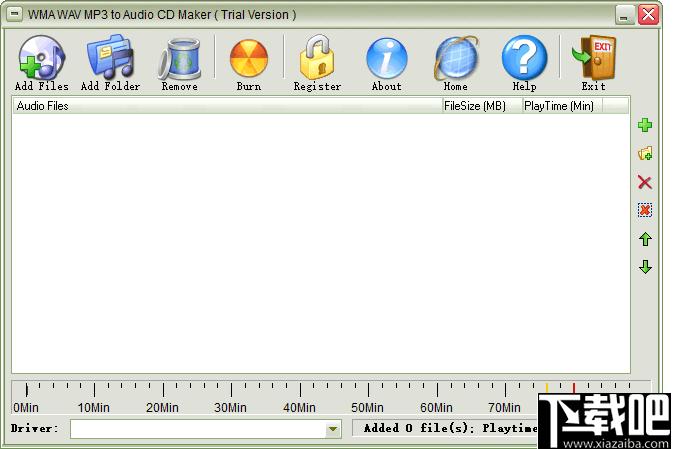673x449 pixels.
Task: Move file down with green down arrow
Action: [645, 267]
